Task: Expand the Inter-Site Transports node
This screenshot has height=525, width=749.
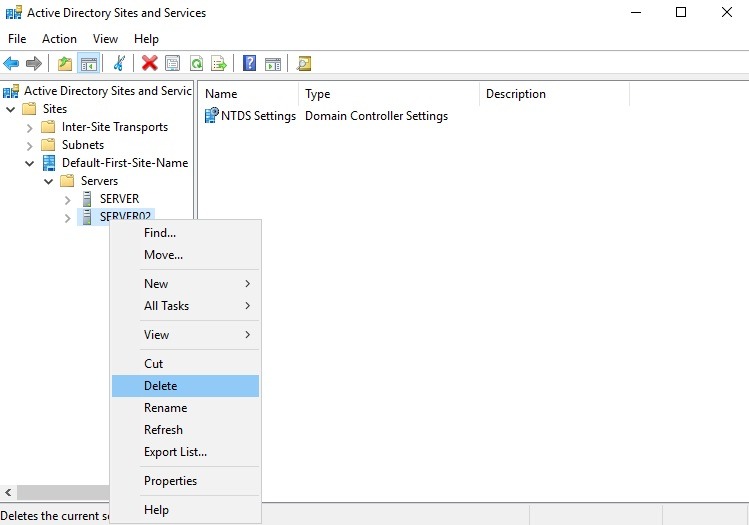Action: 30,128
